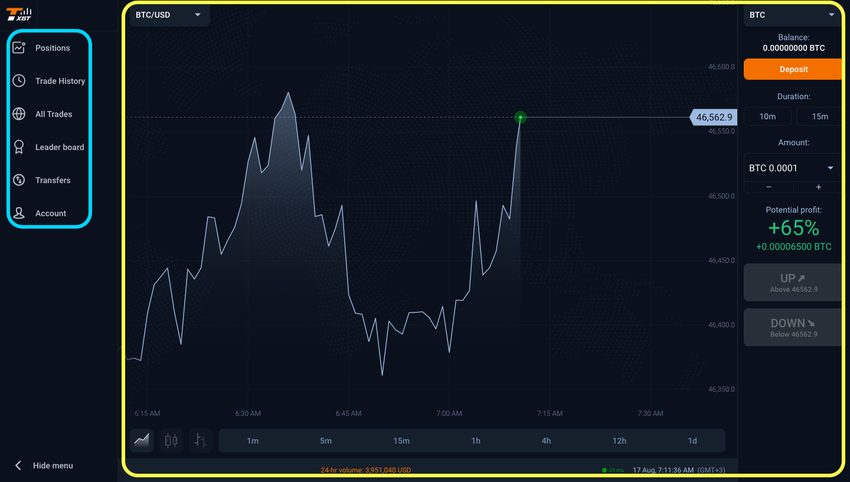This screenshot has width=850, height=482.
Task: Click the UP prediction button
Action: (x=793, y=282)
